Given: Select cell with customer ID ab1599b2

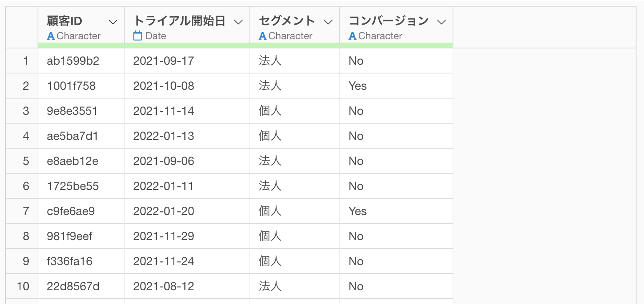Looking at the screenshot, I should (x=81, y=61).
